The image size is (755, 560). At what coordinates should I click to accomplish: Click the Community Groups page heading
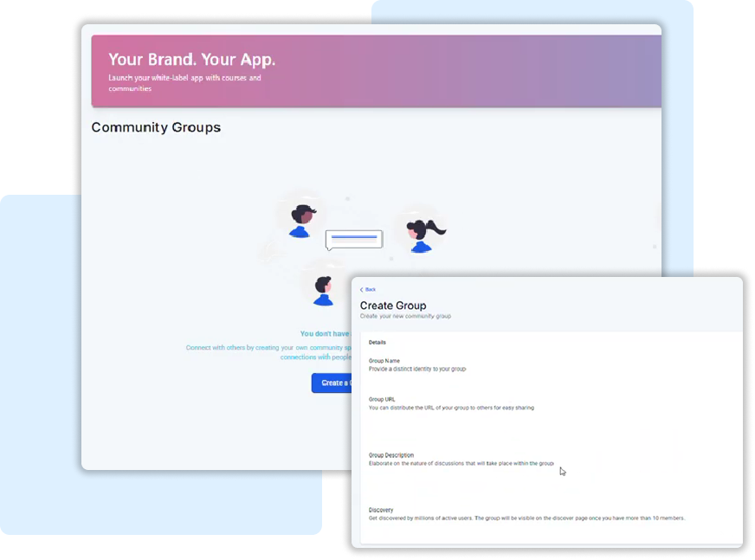coord(156,127)
